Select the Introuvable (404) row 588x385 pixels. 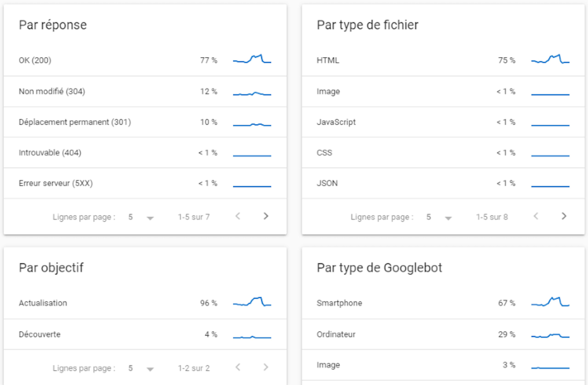coord(99,152)
